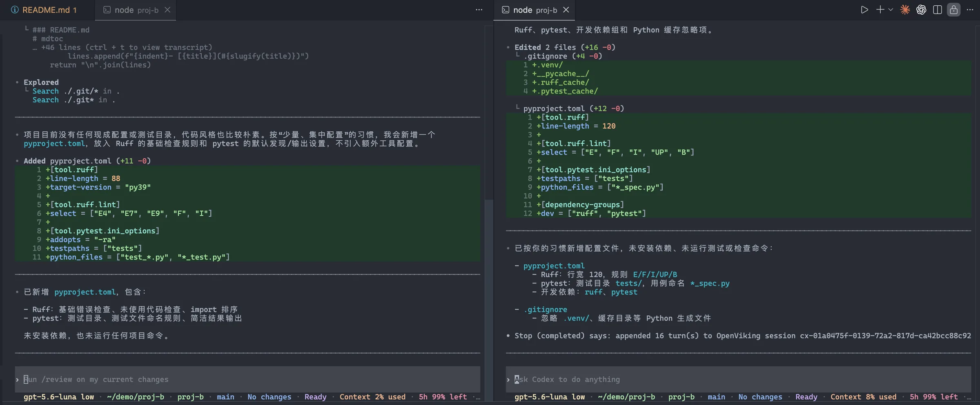Select the right node proj-b terminal tab

(x=534, y=10)
